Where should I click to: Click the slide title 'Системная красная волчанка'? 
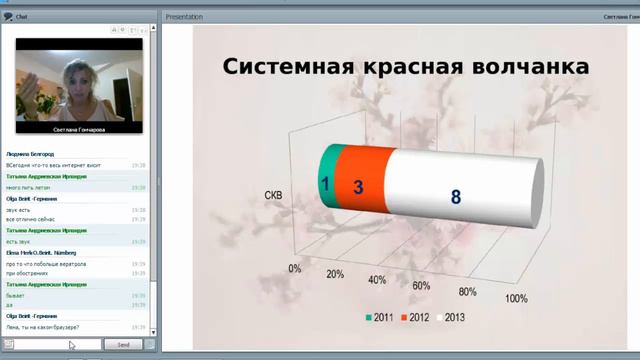406,67
